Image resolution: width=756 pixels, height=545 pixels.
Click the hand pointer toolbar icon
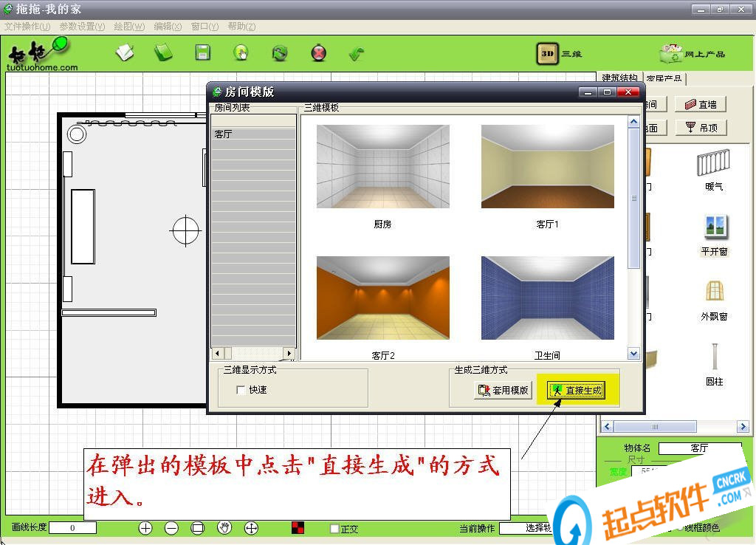[241, 52]
